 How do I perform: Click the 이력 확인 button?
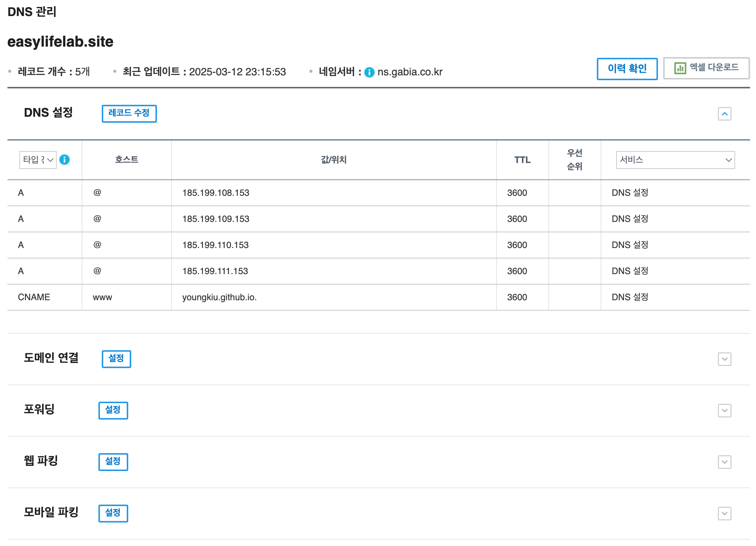pyautogui.click(x=627, y=69)
